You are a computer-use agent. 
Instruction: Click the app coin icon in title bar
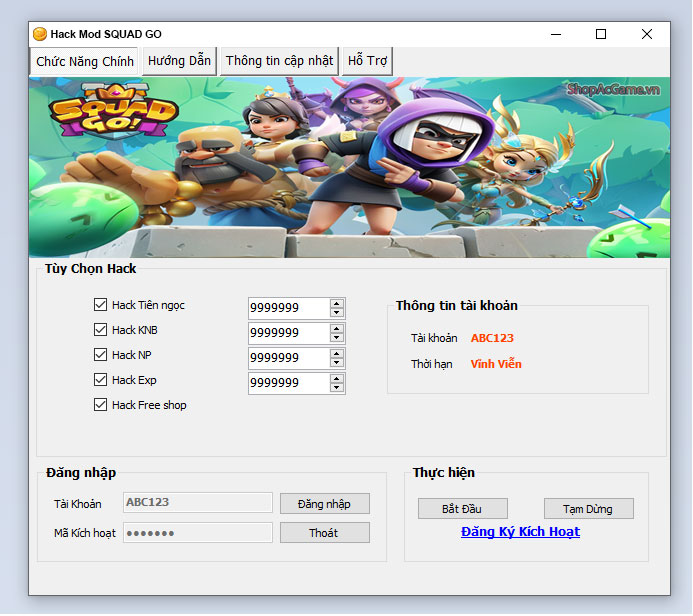[x=40, y=34]
